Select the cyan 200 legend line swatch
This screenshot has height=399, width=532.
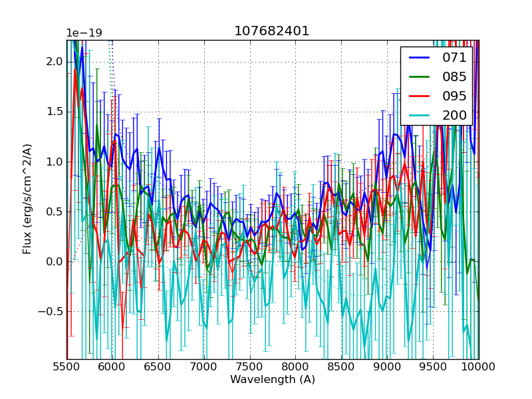pos(419,116)
